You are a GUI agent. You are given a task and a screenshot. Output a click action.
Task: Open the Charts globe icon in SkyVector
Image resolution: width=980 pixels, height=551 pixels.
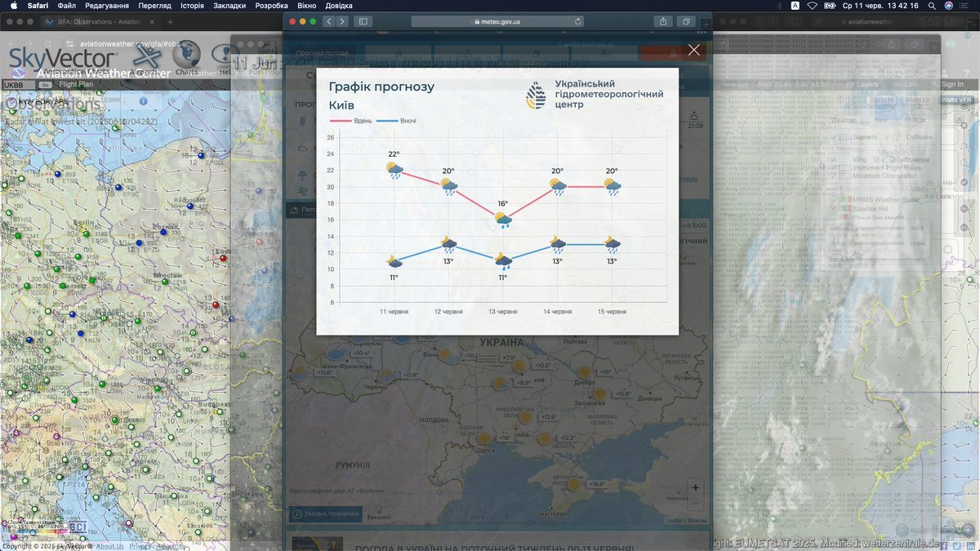(x=186, y=55)
